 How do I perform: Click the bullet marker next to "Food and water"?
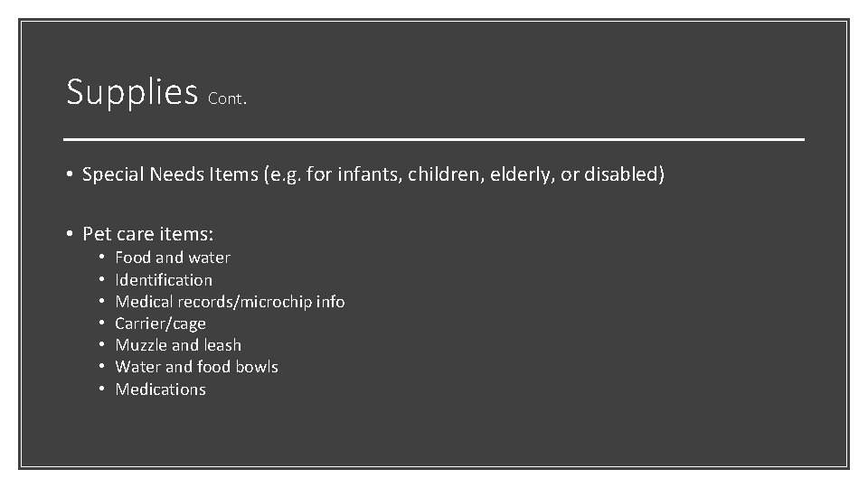tap(102, 258)
